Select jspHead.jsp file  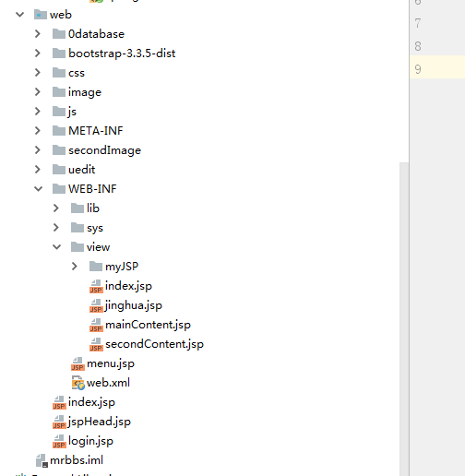pyautogui.click(x=100, y=422)
